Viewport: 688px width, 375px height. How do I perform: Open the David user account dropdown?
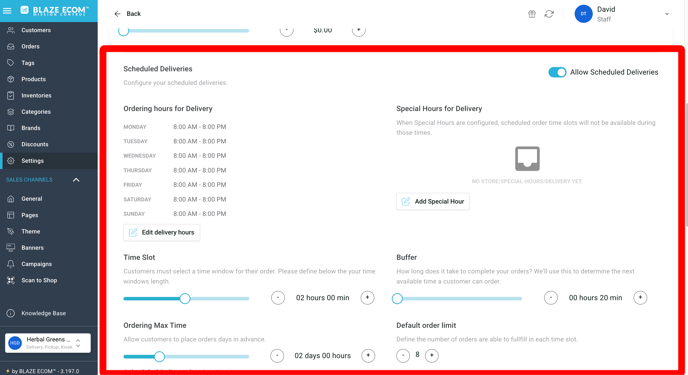pyautogui.click(x=666, y=14)
